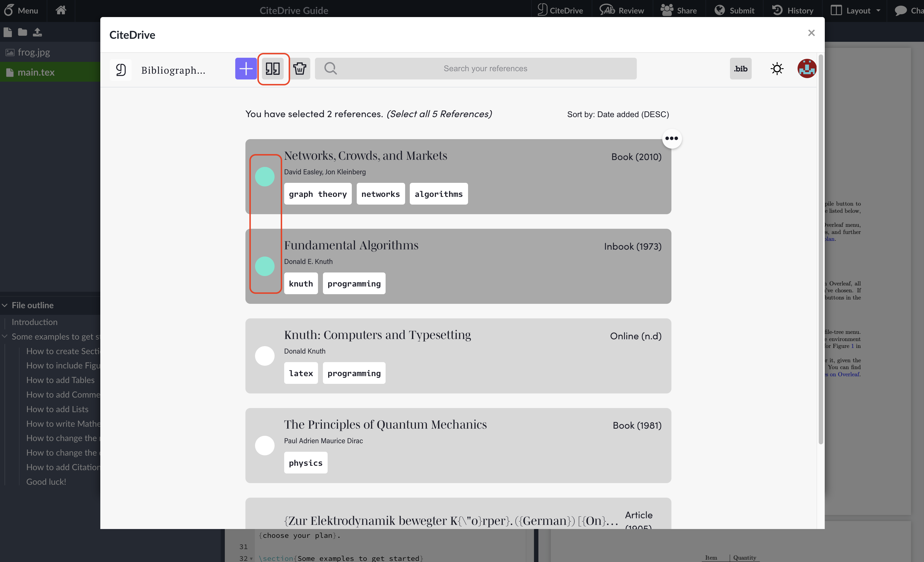
Task: Open the Layout dropdown
Action: [855, 10]
